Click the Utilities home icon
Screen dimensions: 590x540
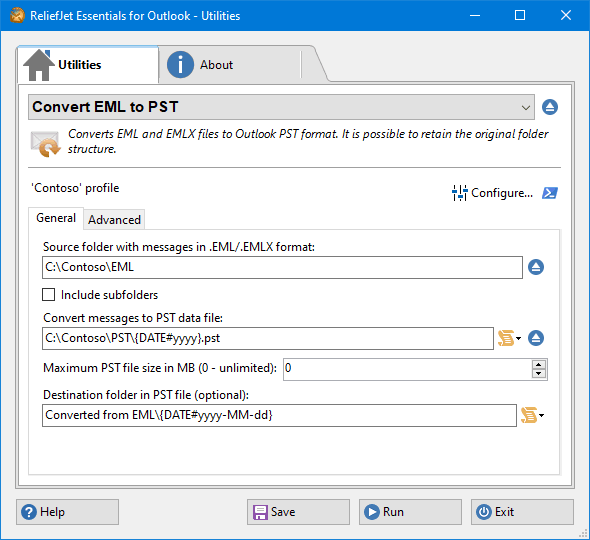pyautogui.click(x=38, y=65)
